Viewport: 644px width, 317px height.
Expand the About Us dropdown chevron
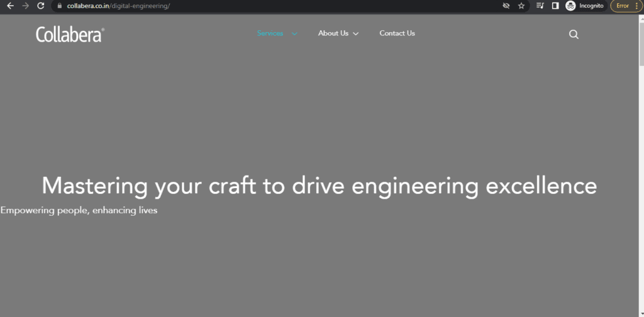point(356,34)
